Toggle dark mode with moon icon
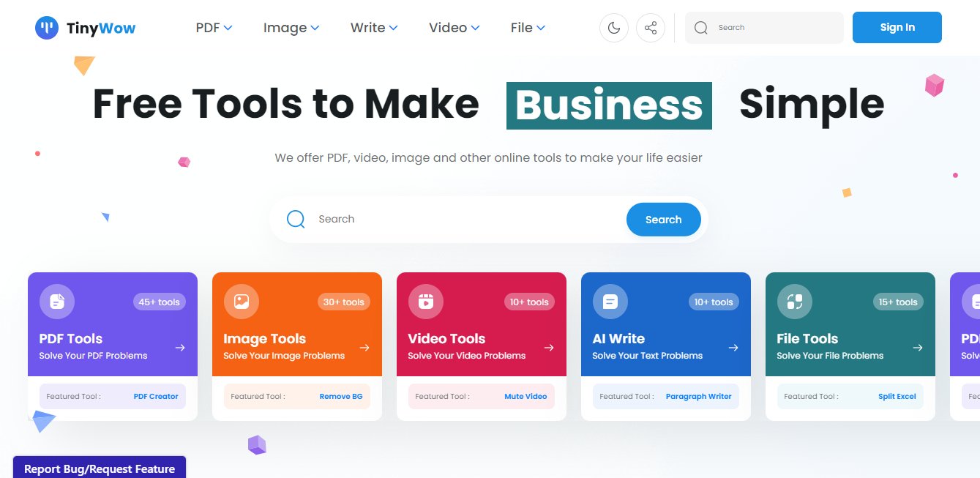980x478 pixels. [x=614, y=28]
